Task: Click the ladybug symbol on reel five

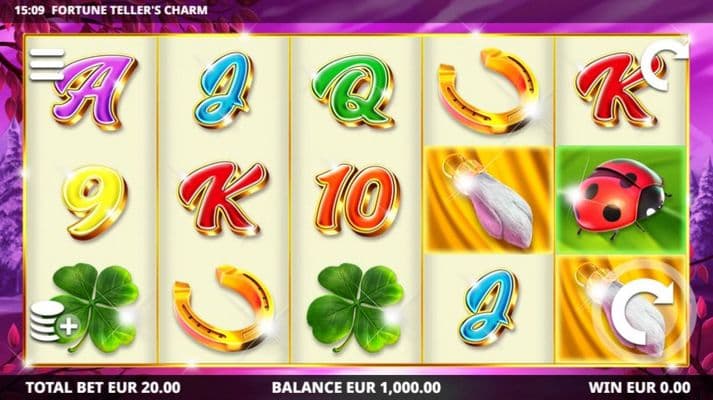Action: 621,199
